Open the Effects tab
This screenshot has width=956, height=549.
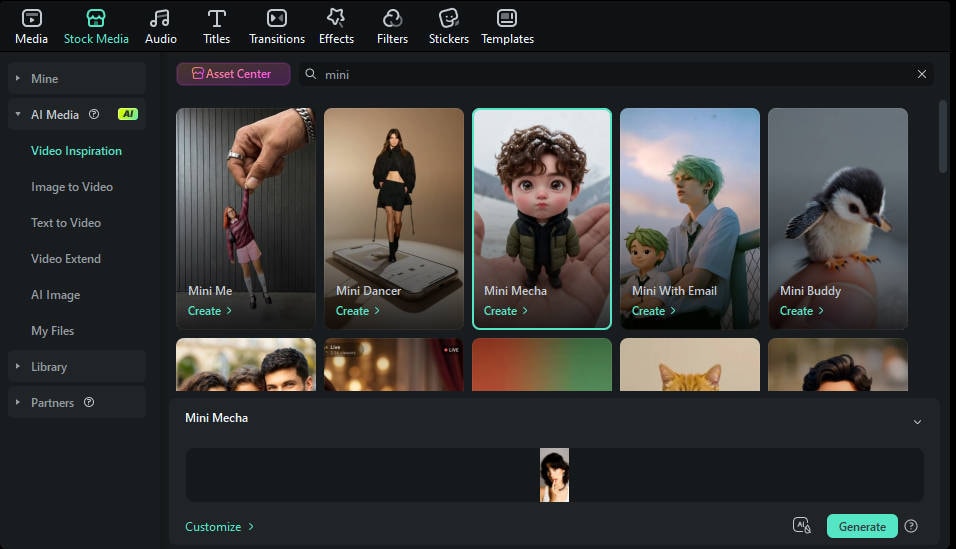click(x=336, y=27)
